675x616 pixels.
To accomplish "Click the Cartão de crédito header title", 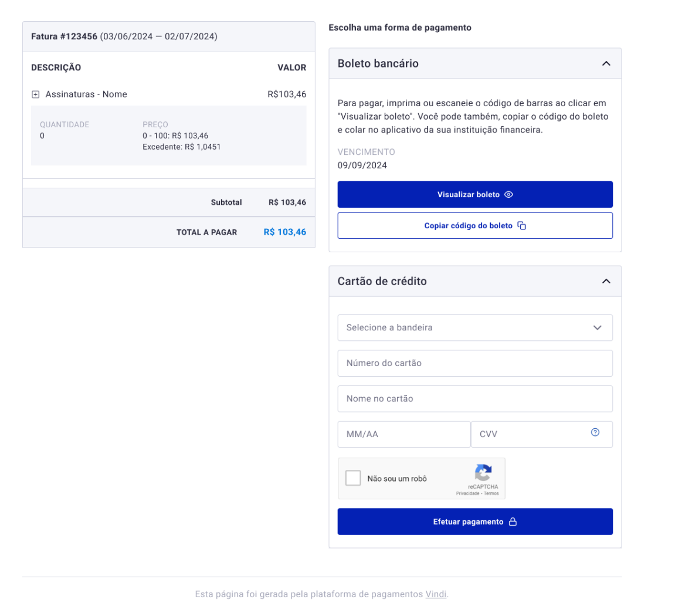I will coord(382,281).
